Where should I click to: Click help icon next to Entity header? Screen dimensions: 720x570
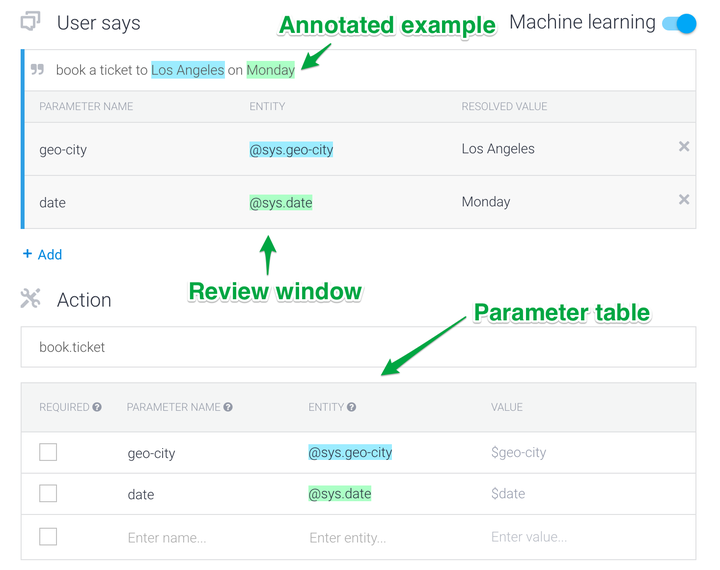click(x=351, y=408)
